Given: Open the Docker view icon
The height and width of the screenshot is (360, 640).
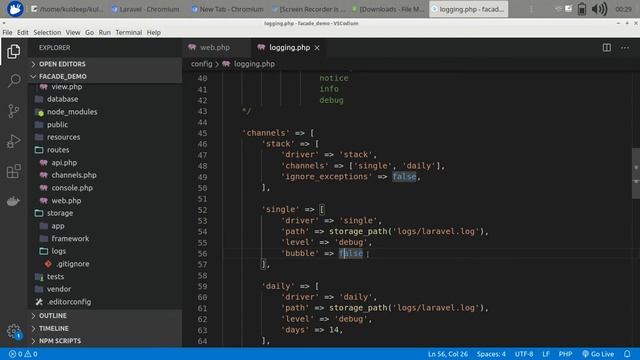Looking at the screenshot, I should point(13,201).
